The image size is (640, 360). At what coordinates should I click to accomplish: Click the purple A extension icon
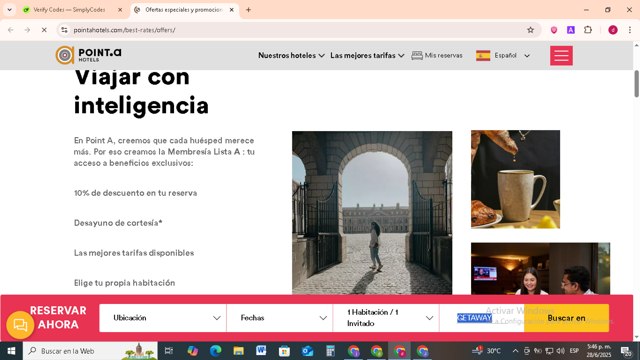pos(571,30)
